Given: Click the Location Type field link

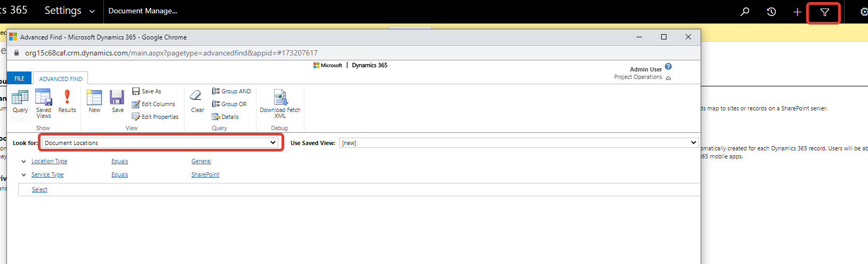Looking at the screenshot, I should pos(49,161).
